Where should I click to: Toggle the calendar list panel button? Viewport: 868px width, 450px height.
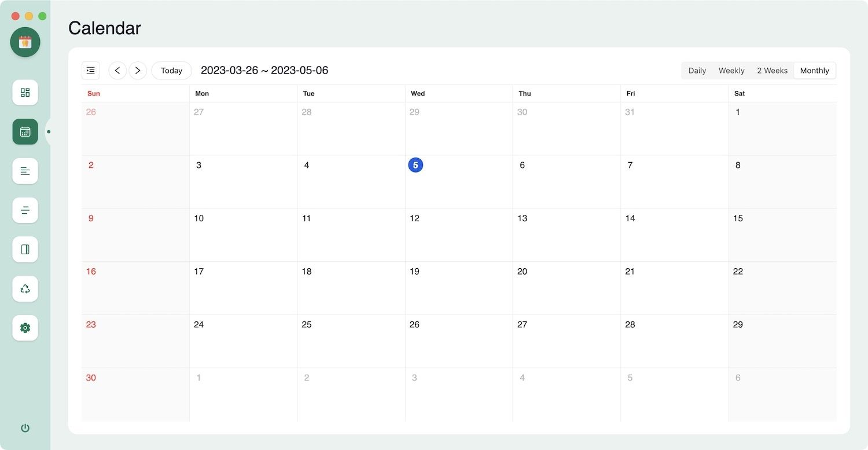91,71
